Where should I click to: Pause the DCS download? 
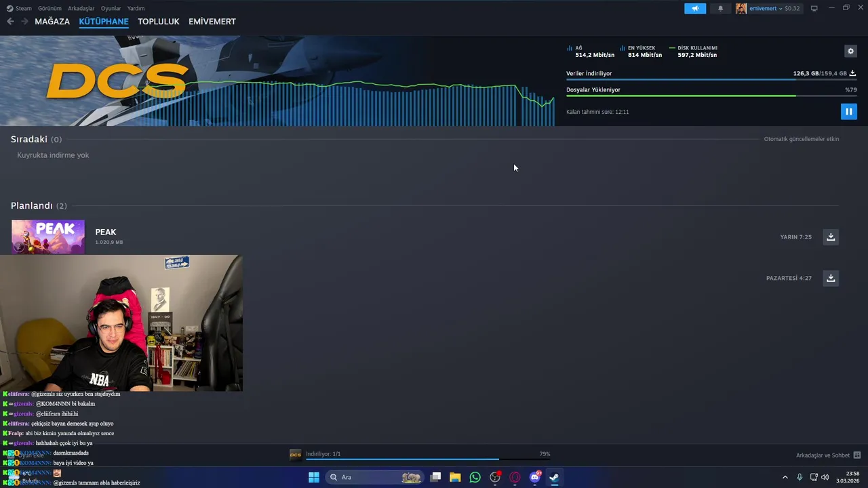(x=848, y=111)
